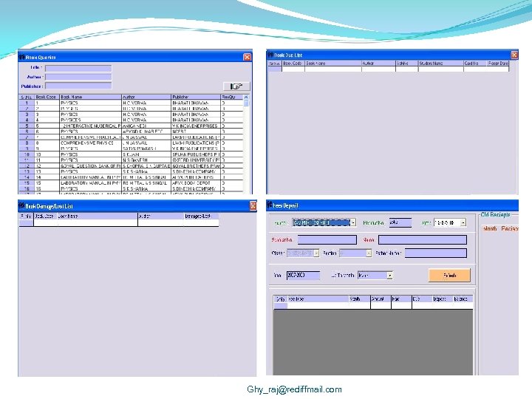The height and width of the screenshot is (399, 532).
Task: Click Student Name header in Book Due List
Action: [x=440, y=64]
